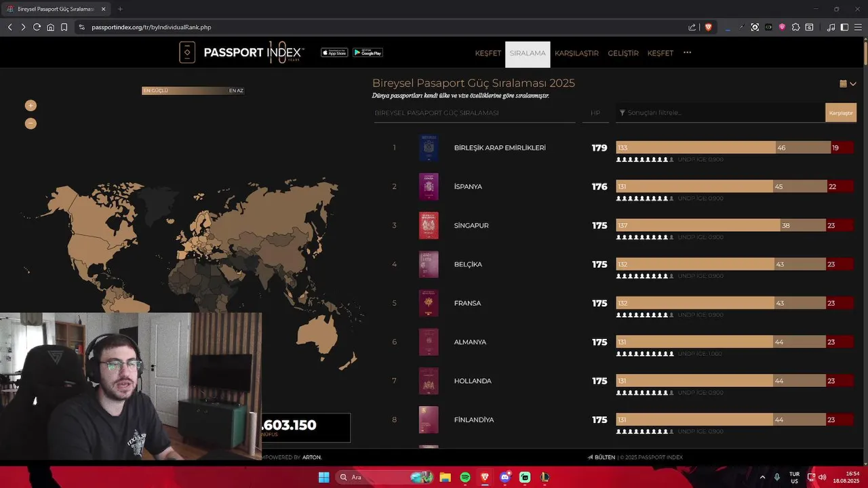Sort by the HP column header
Image resolution: width=868 pixels, height=488 pixels.
(x=595, y=113)
